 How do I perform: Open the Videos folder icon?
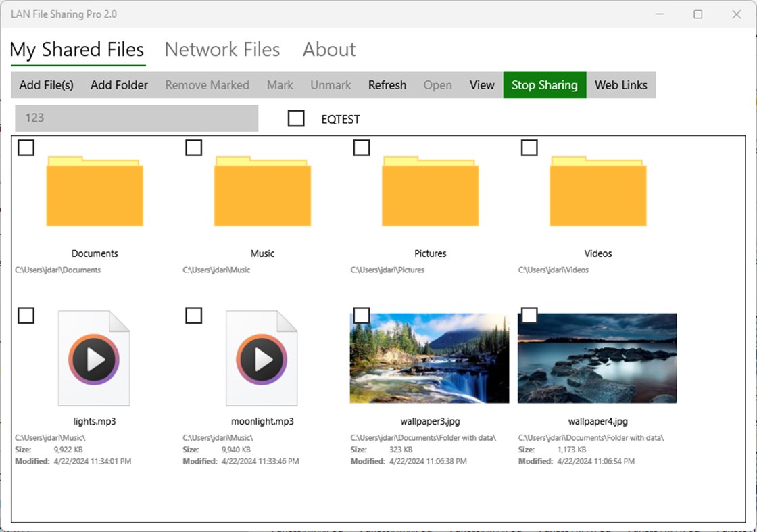[x=597, y=191]
